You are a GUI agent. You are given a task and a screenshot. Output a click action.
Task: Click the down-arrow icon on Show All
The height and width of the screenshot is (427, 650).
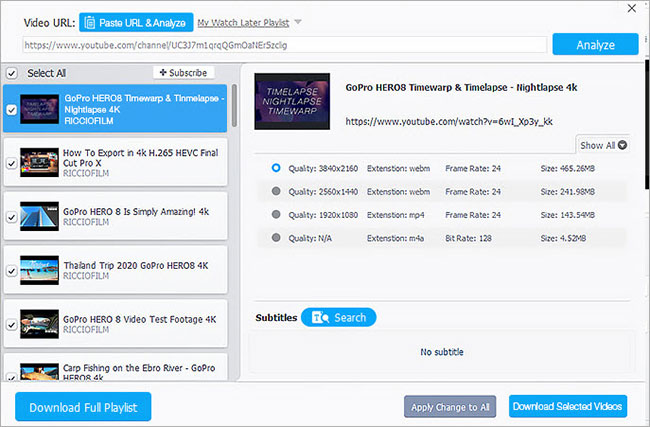point(622,145)
